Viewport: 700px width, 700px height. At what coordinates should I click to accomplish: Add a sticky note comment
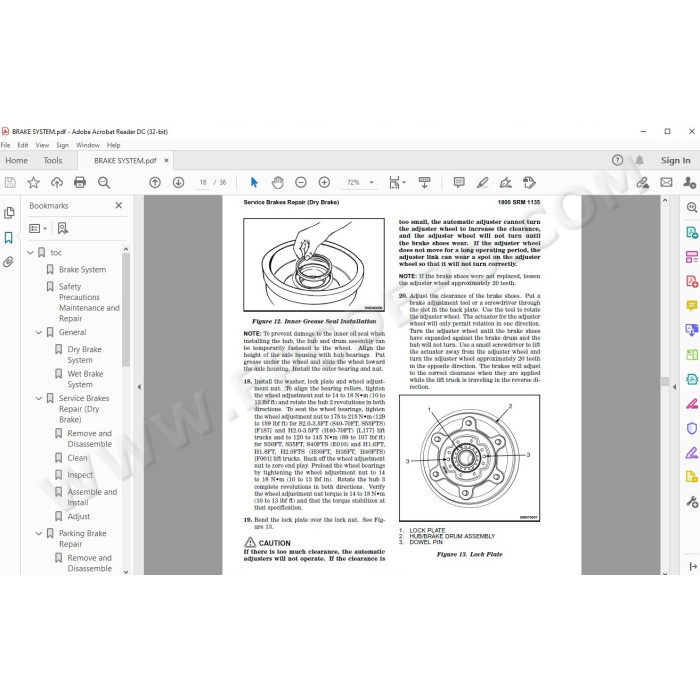click(459, 182)
